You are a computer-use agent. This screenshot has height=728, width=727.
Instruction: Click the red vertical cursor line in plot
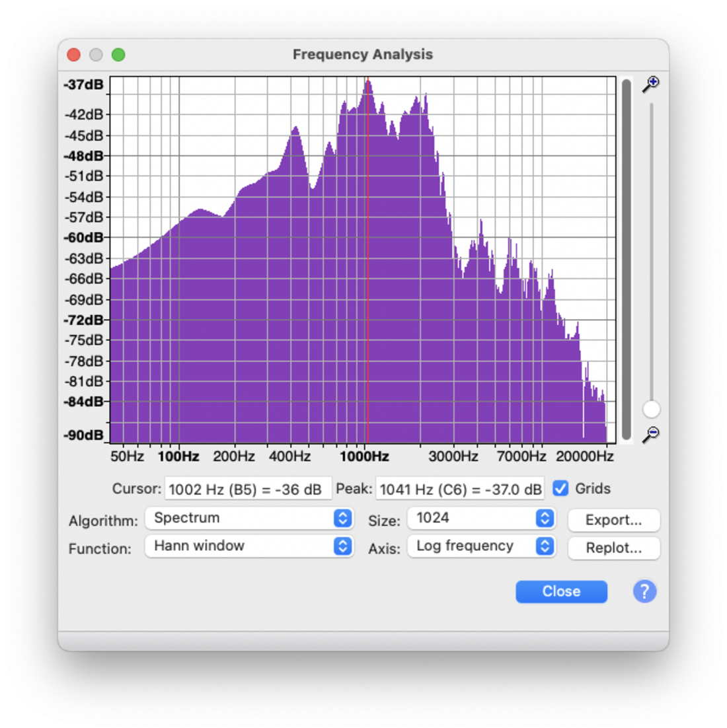[x=367, y=264]
